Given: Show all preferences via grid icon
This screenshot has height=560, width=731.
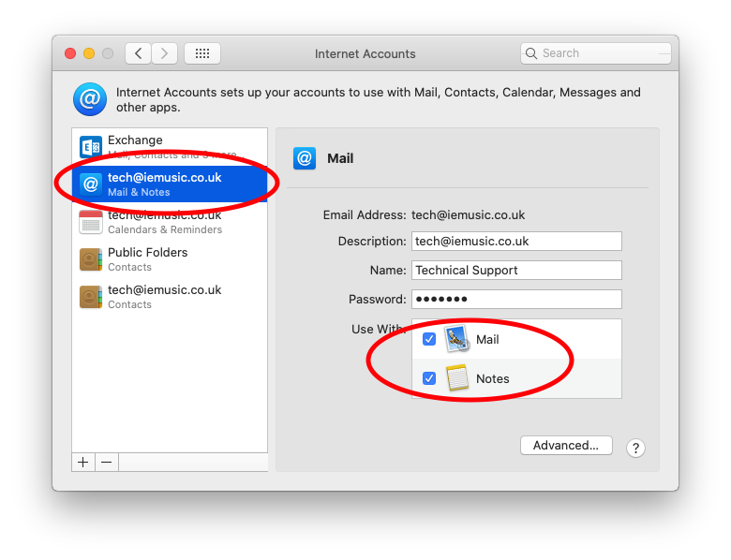Looking at the screenshot, I should click(202, 53).
